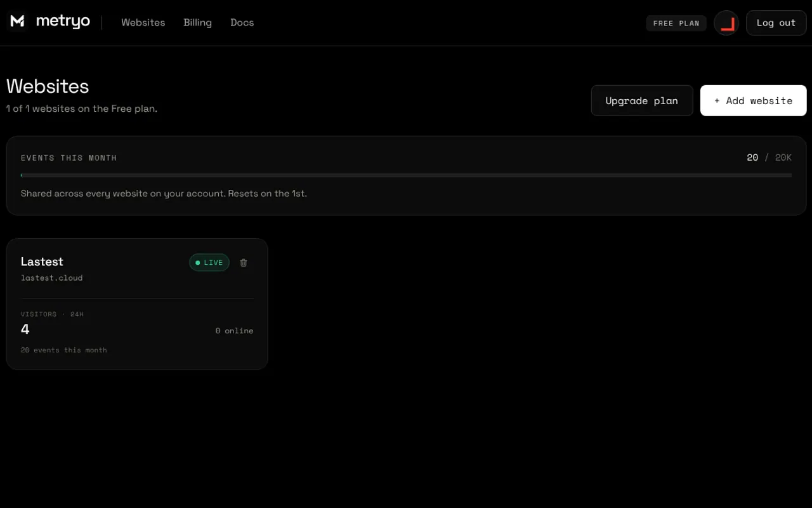Delete the Lastest website via trash icon
812x508 pixels.
(244, 262)
